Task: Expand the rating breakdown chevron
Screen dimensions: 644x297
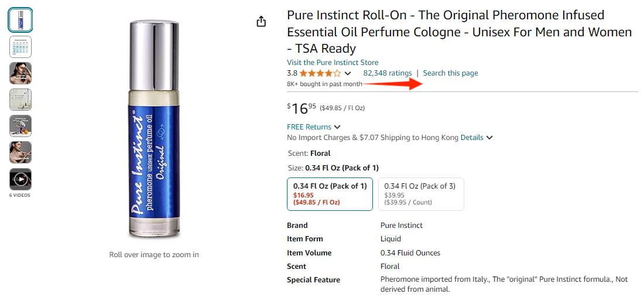Action: point(348,74)
